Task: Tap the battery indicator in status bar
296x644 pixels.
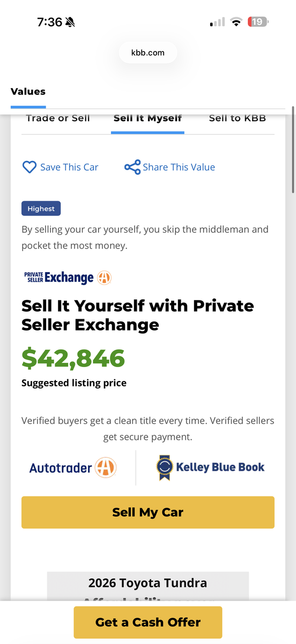Action: click(x=258, y=22)
